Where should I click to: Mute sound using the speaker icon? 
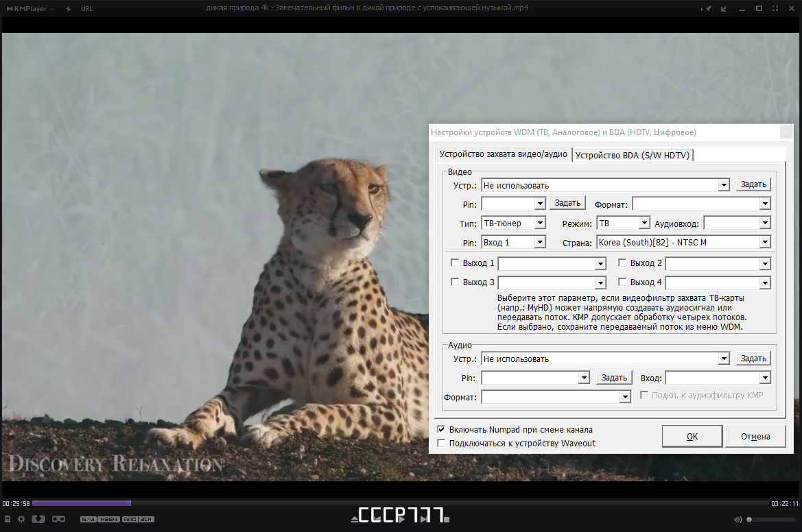coord(738,520)
